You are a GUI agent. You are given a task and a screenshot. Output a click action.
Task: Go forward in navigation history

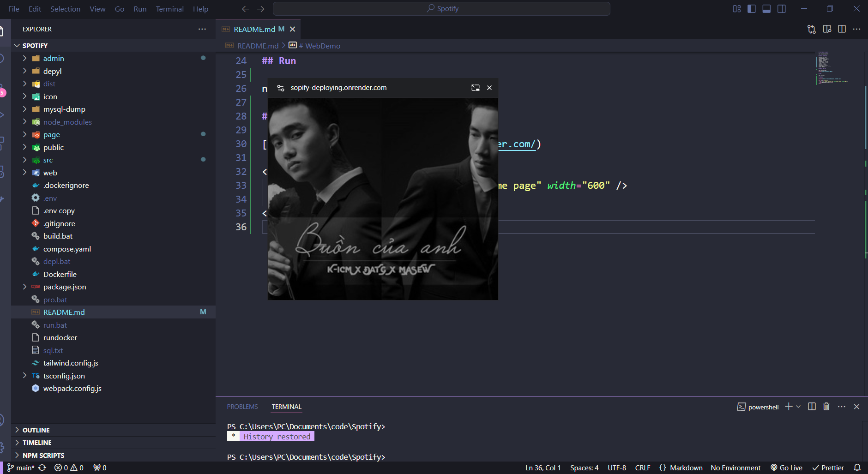pyautogui.click(x=261, y=9)
